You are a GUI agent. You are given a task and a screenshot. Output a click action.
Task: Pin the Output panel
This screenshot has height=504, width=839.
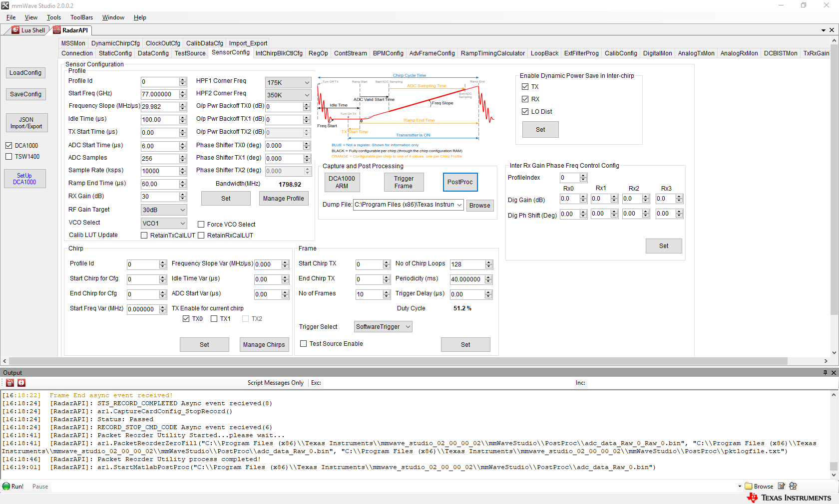[825, 373]
